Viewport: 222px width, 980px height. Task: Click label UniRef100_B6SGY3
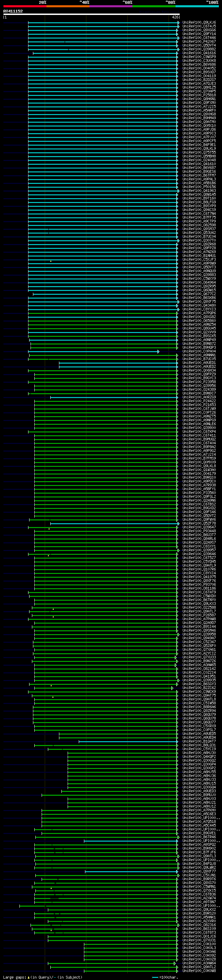[x=199, y=684]
